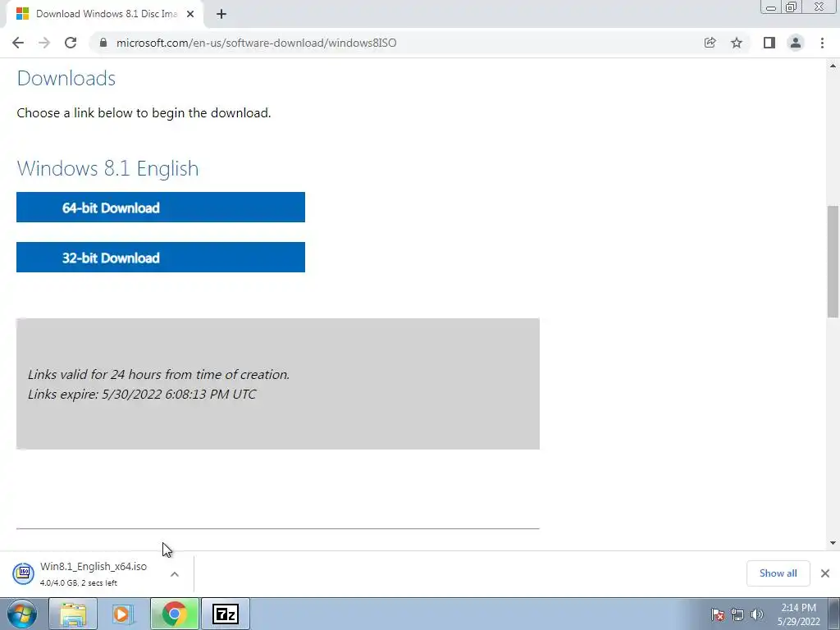Open the browser side panel
Image resolution: width=840 pixels, height=630 pixels.
[769, 43]
